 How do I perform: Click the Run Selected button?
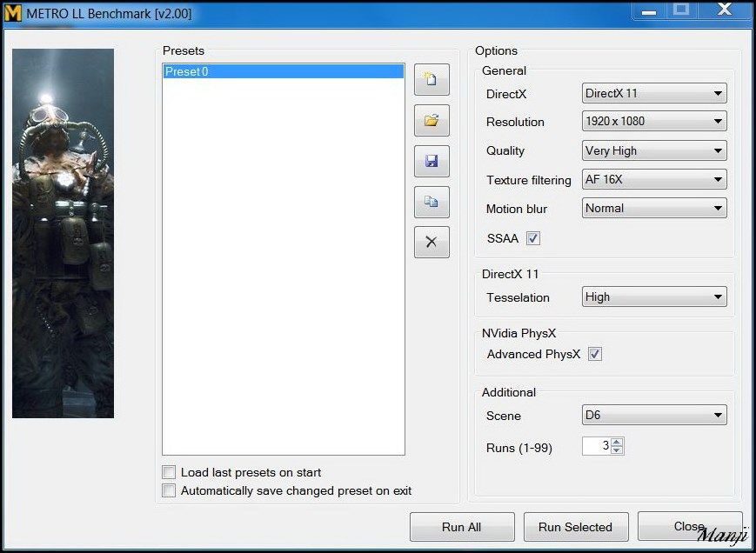(576, 527)
